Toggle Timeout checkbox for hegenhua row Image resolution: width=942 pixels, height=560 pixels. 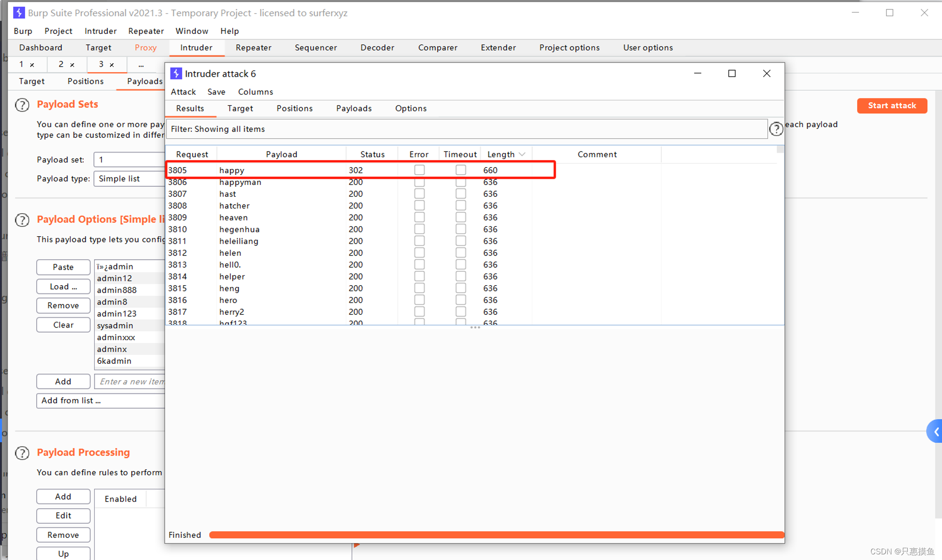(461, 229)
